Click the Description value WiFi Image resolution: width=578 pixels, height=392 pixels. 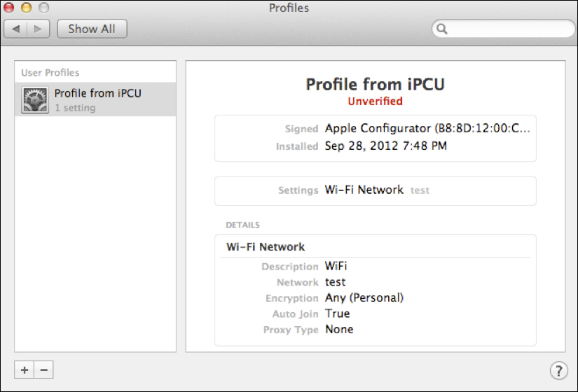[x=336, y=266]
